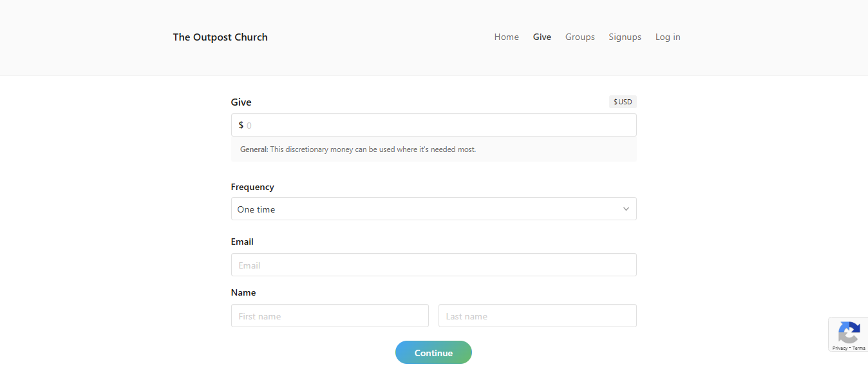The image size is (868, 380).
Task: Click the chevron arrow in the Frequency box
Action: [x=626, y=209]
